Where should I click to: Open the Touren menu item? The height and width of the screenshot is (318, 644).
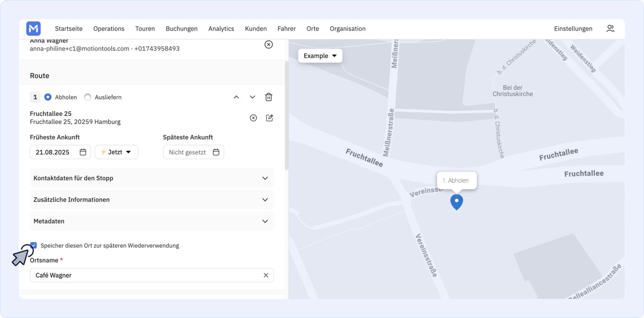pyautogui.click(x=145, y=29)
